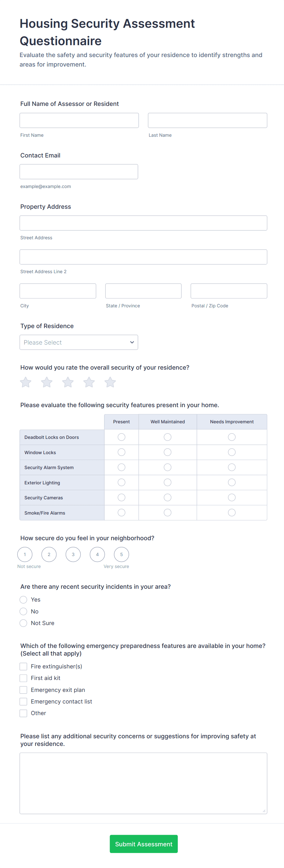Check the Fire extinguisher(s) checkbox

[23, 666]
